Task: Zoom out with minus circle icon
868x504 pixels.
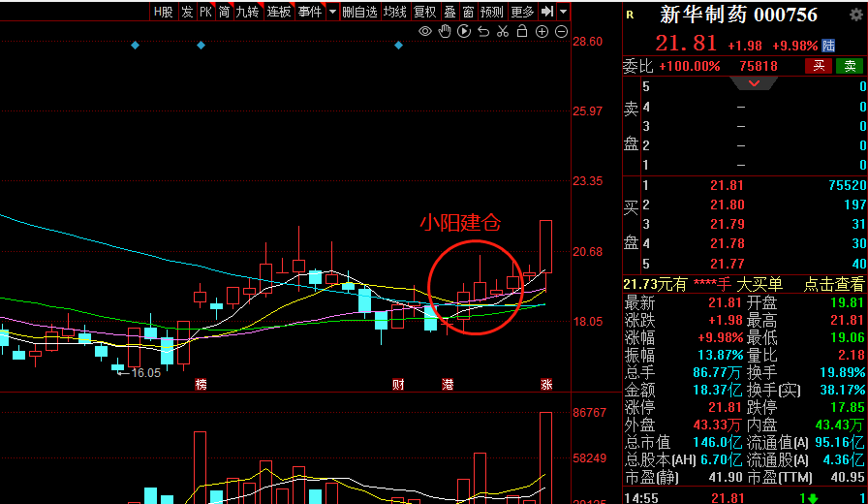Action: [561, 32]
